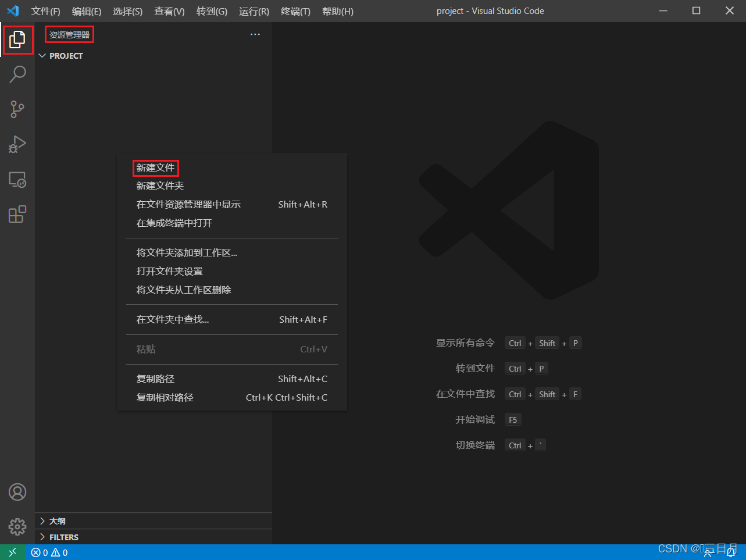Open the Extensions icon
746x560 pixels.
point(17,214)
